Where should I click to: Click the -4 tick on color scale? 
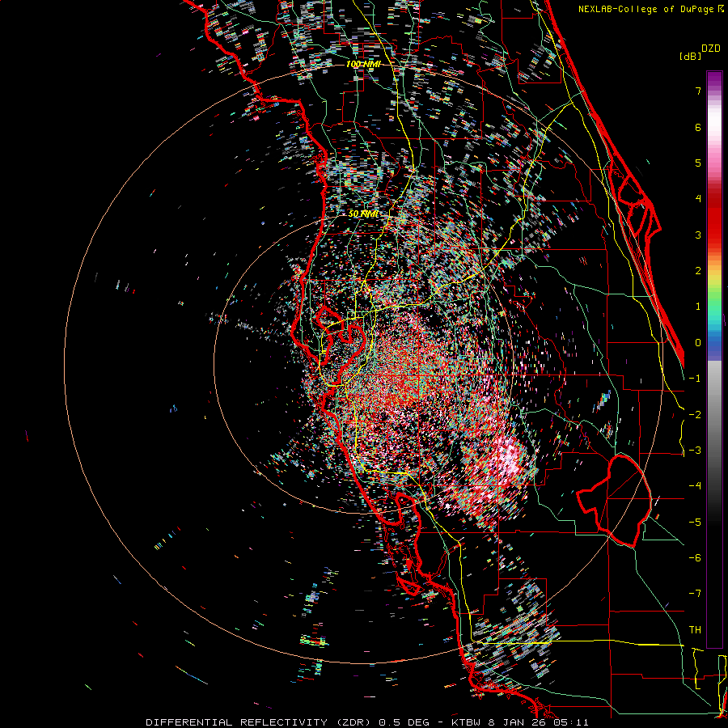[695, 485]
